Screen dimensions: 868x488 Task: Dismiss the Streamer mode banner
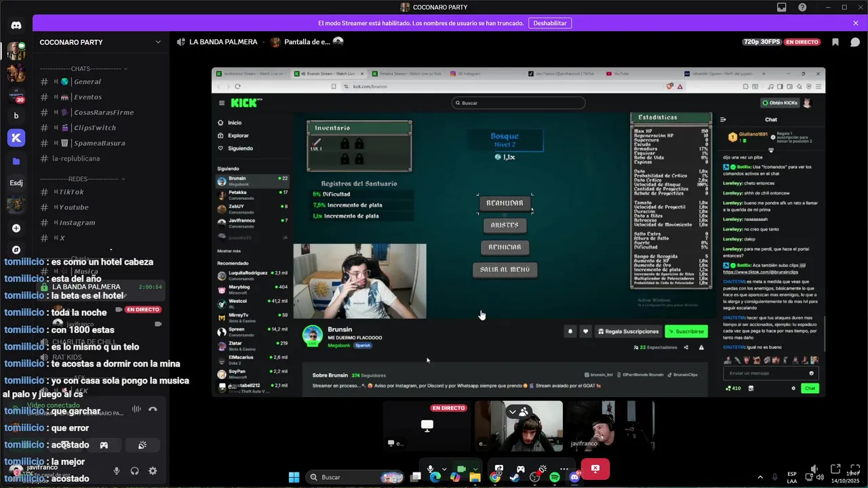[856, 23]
